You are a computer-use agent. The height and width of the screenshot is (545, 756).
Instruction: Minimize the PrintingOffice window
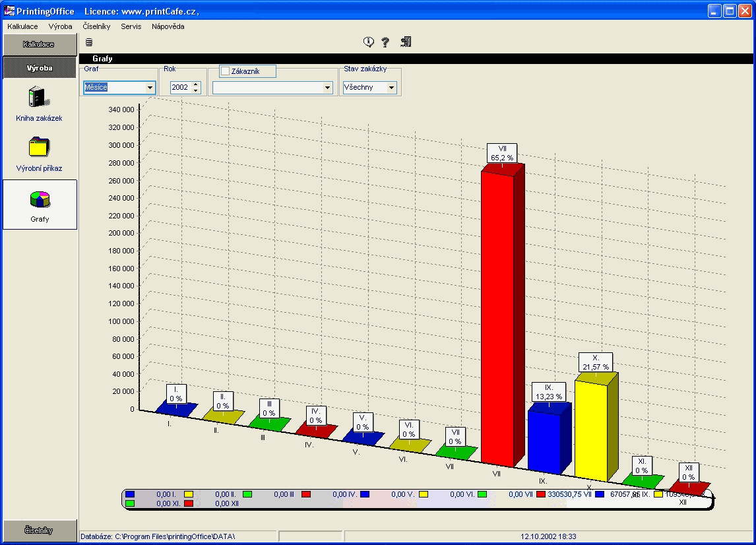click(714, 11)
